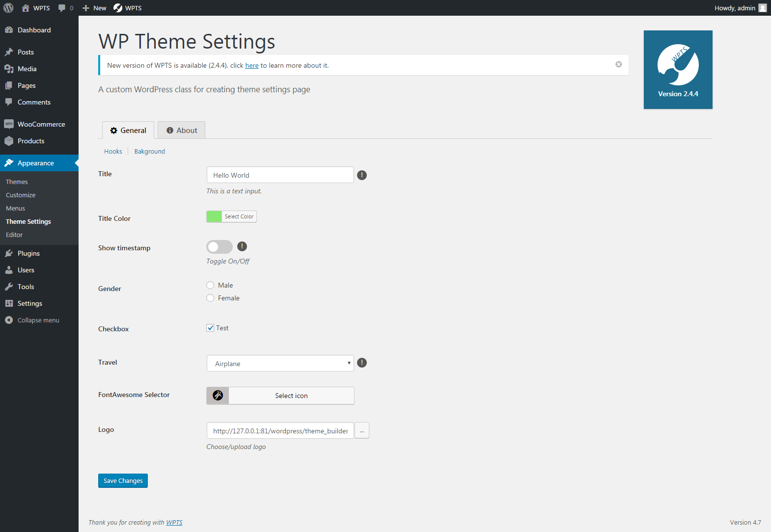Image resolution: width=771 pixels, height=532 pixels.
Task: Click the admin avatar icon
Action: 762,8
